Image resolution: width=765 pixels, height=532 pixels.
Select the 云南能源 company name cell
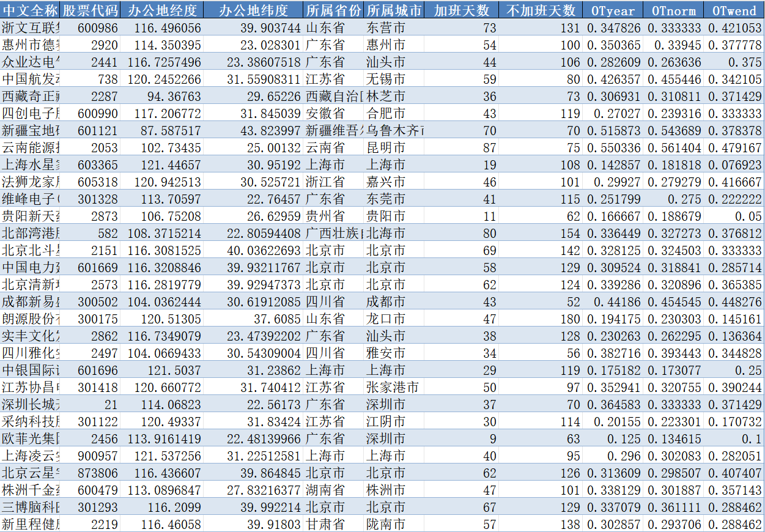(31, 148)
